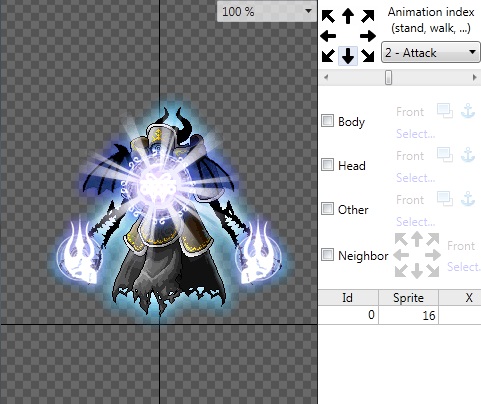Enable the Neighbor reference checkbox
This screenshot has width=481, height=404.
(327, 255)
